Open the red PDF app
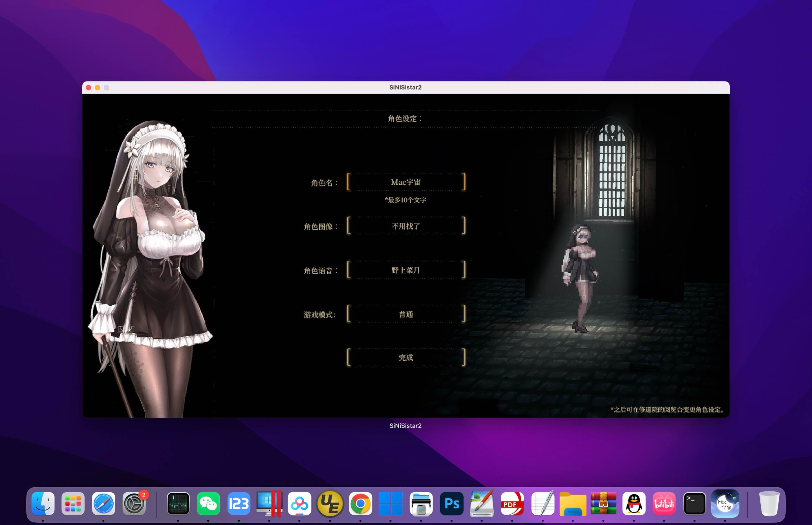This screenshot has height=525, width=812. pos(512,504)
